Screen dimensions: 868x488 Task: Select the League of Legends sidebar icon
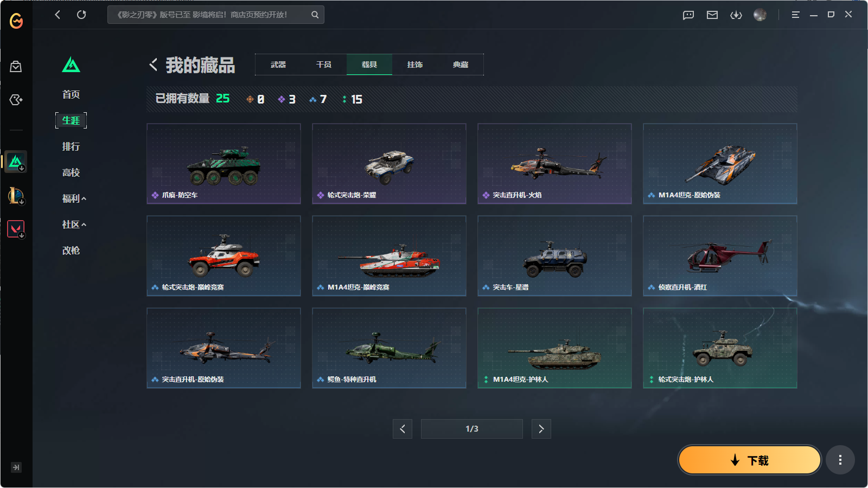point(16,195)
